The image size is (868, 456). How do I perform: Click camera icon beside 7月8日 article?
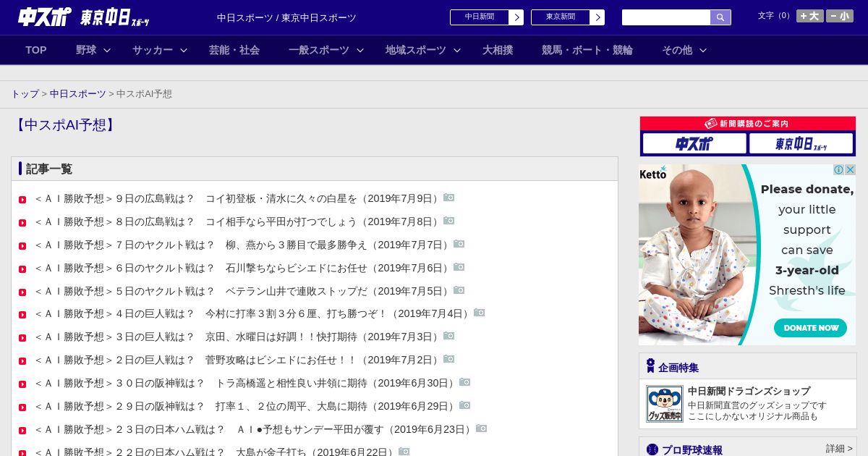[x=449, y=221]
